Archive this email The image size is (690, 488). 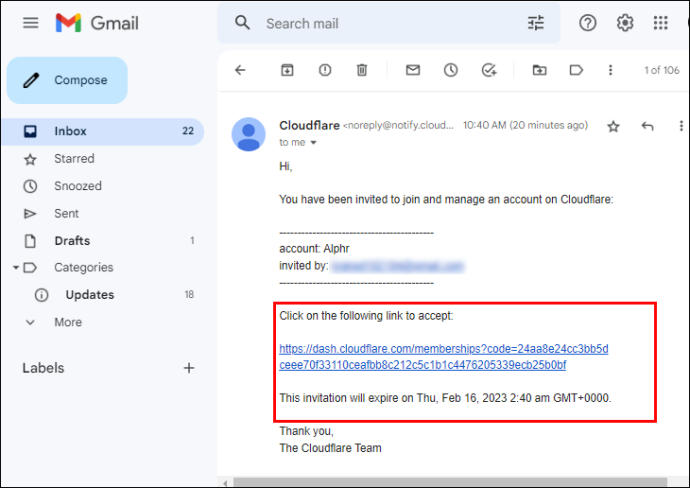[287, 70]
